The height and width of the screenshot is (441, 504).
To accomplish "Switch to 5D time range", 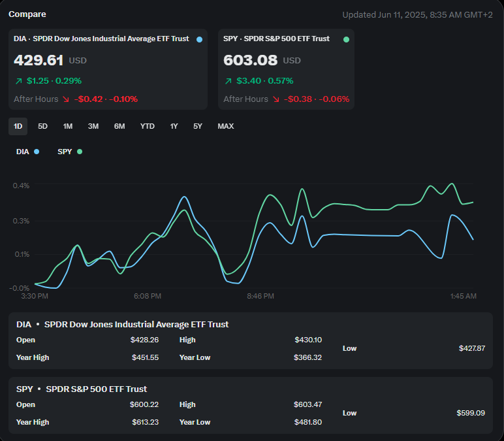I will [x=42, y=126].
